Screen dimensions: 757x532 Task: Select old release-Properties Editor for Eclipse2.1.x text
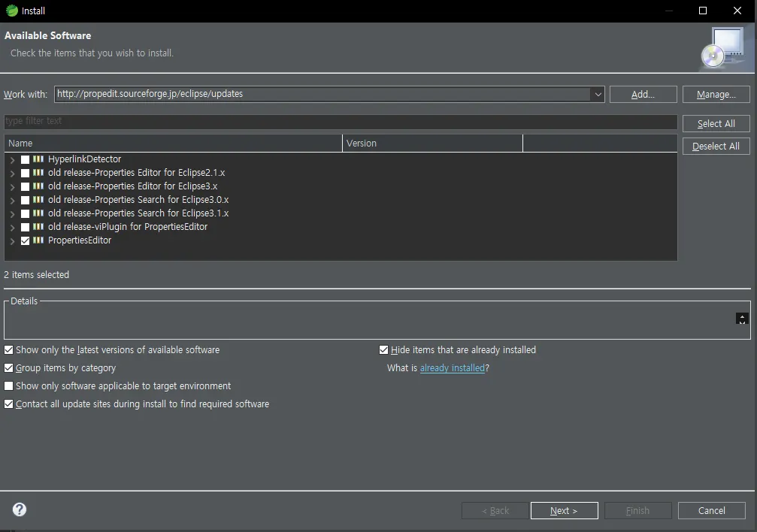point(137,172)
